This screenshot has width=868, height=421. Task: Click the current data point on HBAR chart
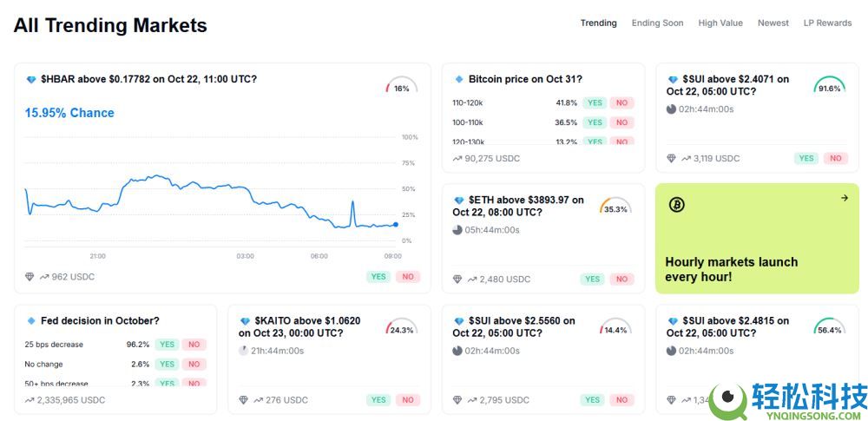click(396, 225)
